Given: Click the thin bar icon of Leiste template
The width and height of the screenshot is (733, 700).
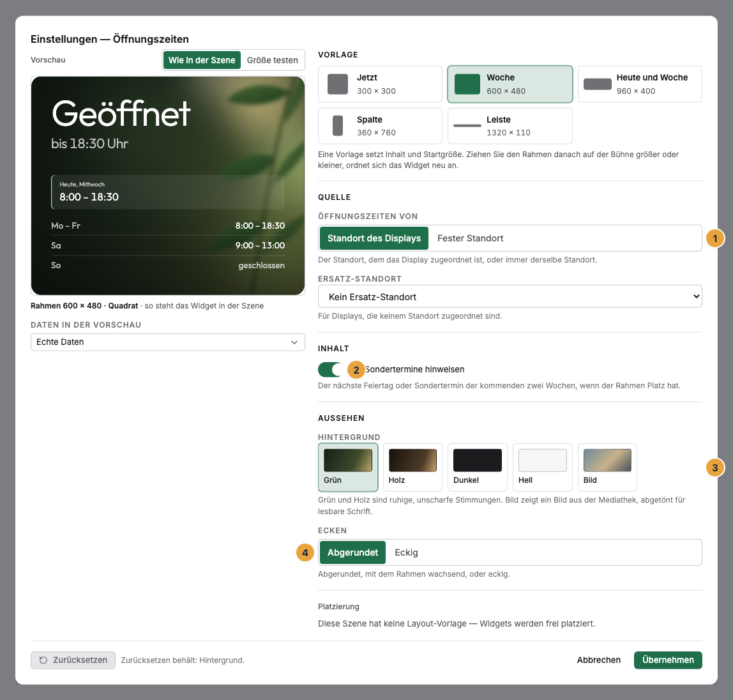Looking at the screenshot, I should coord(467,126).
